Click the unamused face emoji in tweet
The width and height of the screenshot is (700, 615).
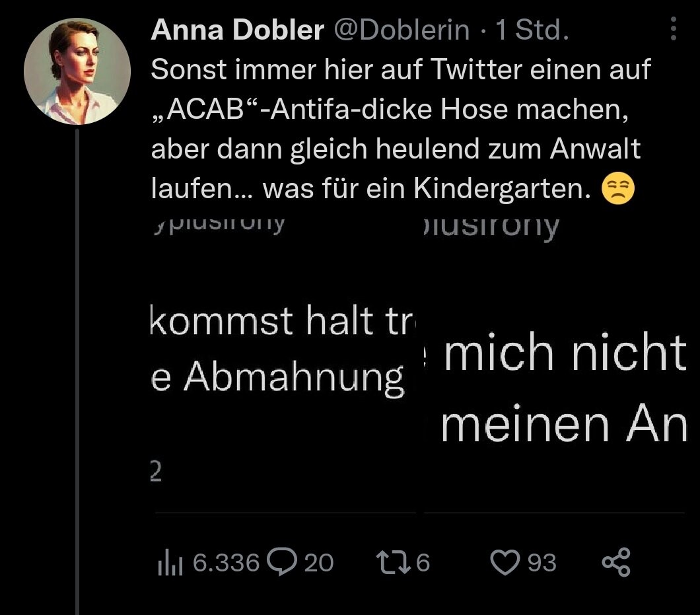coord(618,190)
